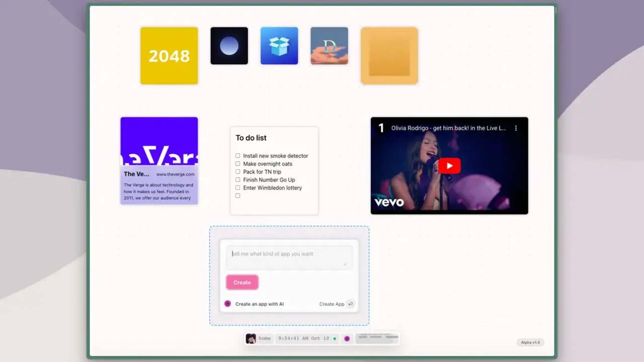Click the 'The Ve...' card title
Viewport: 644px width, 362px height.
136,174
